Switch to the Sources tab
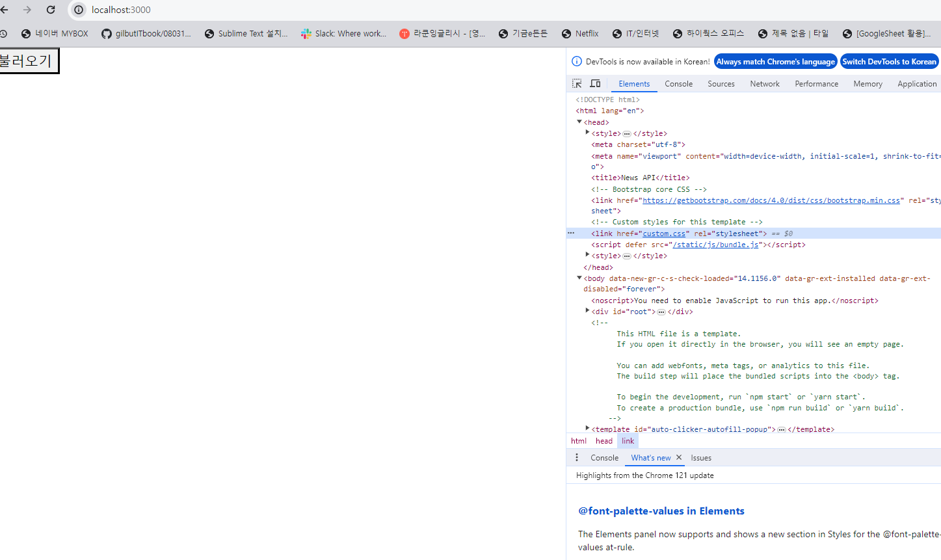 [721, 84]
